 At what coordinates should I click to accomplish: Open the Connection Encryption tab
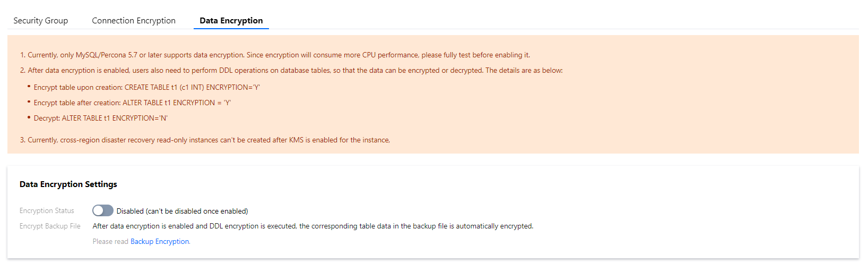click(134, 21)
